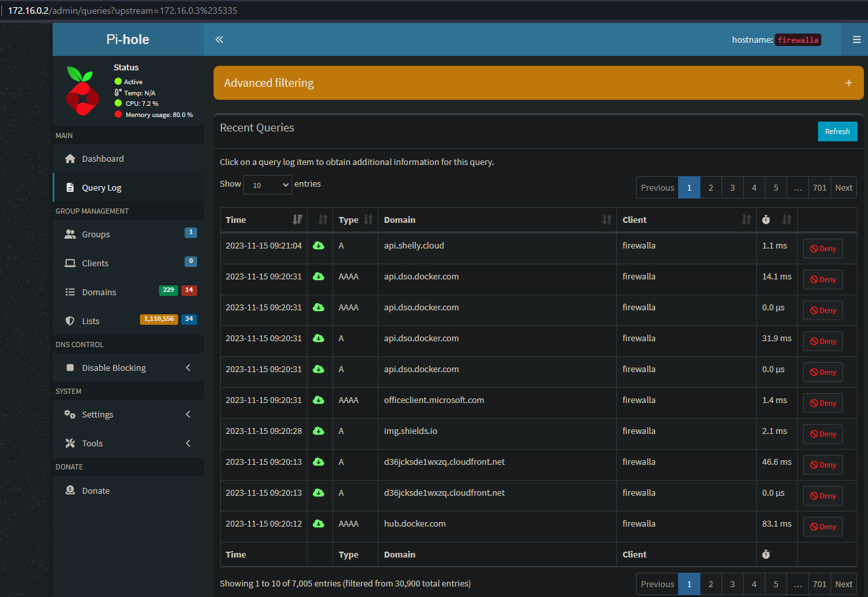The width and height of the screenshot is (868, 597).
Task: Select the Dashboard home icon
Action: pyautogui.click(x=70, y=158)
